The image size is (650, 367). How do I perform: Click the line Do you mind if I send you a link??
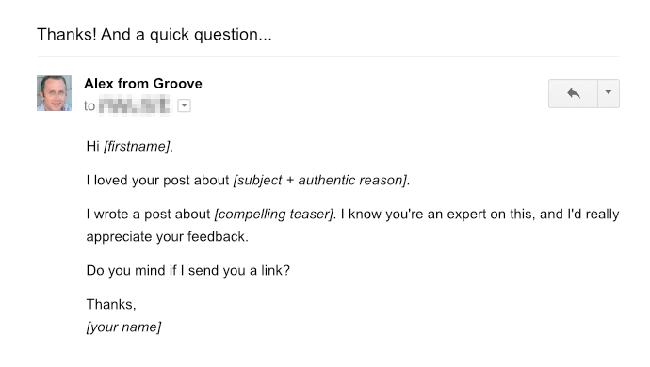[188, 271]
